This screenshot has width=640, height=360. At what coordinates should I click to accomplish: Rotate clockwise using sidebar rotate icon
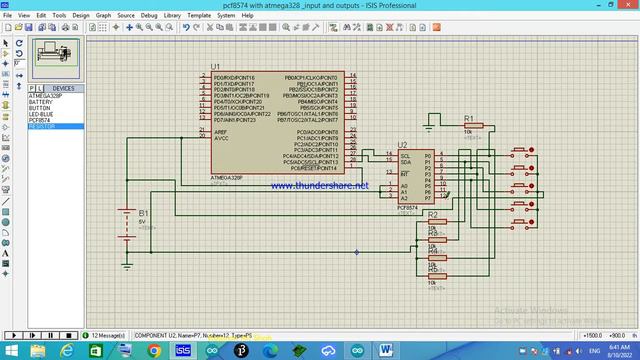19,43
